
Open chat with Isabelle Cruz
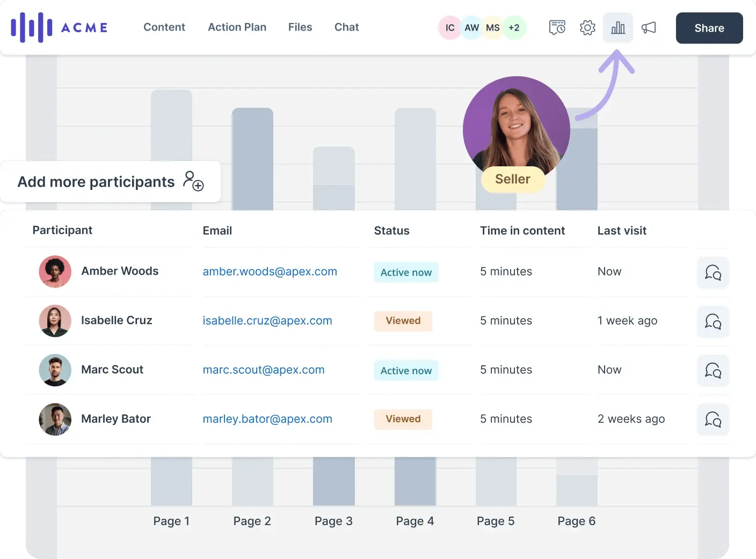tap(713, 322)
